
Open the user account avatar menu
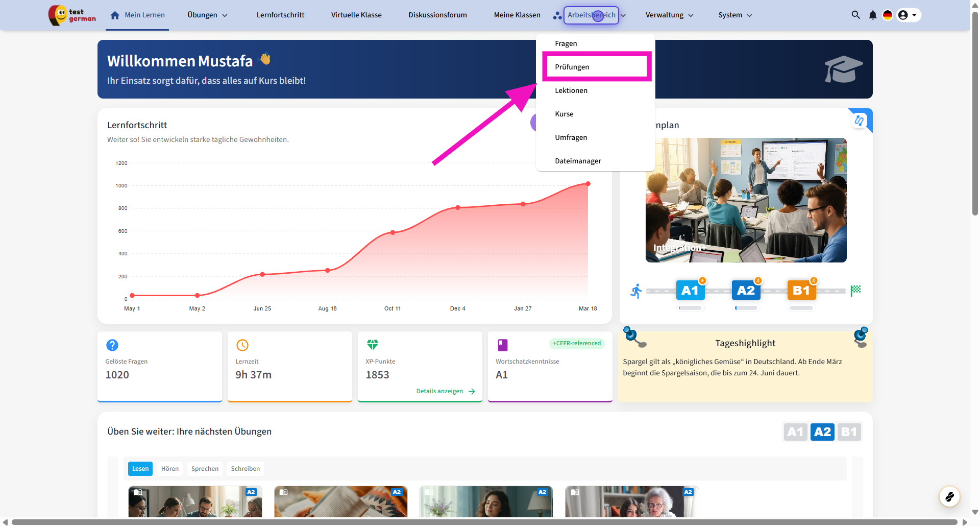click(x=908, y=15)
